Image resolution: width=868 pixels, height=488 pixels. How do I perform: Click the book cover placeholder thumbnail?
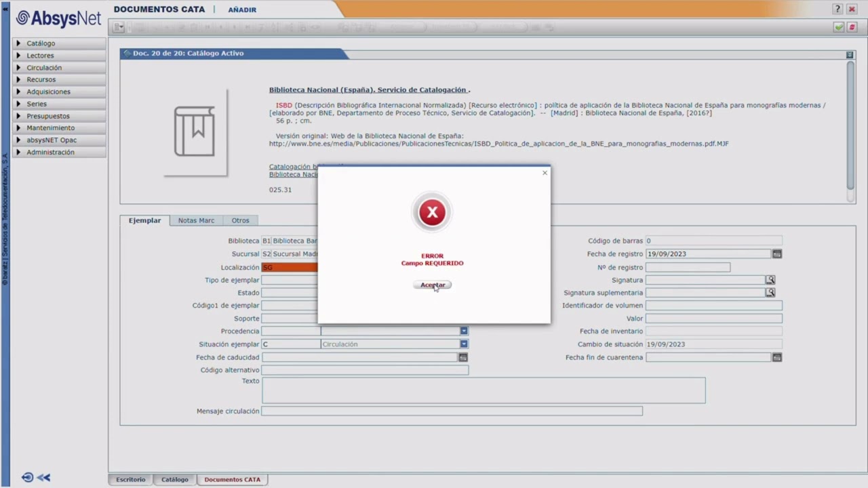pyautogui.click(x=195, y=131)
